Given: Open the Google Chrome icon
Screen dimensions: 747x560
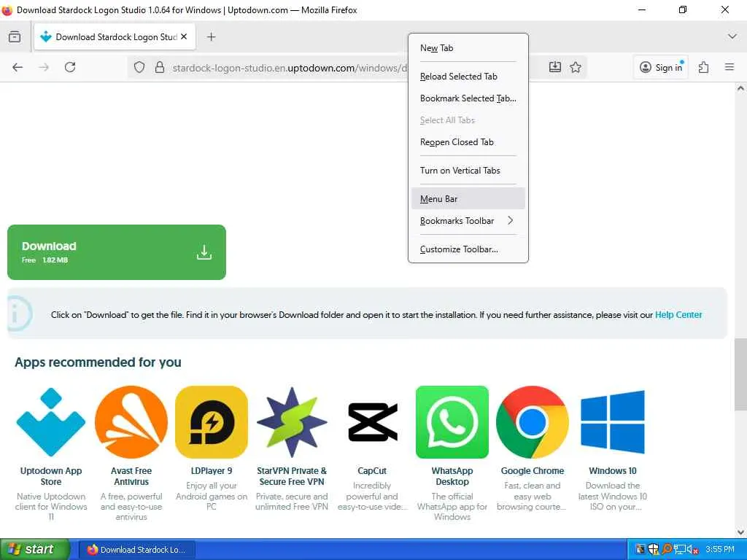Looking at the screenshot, I should (x=532, y=422).
